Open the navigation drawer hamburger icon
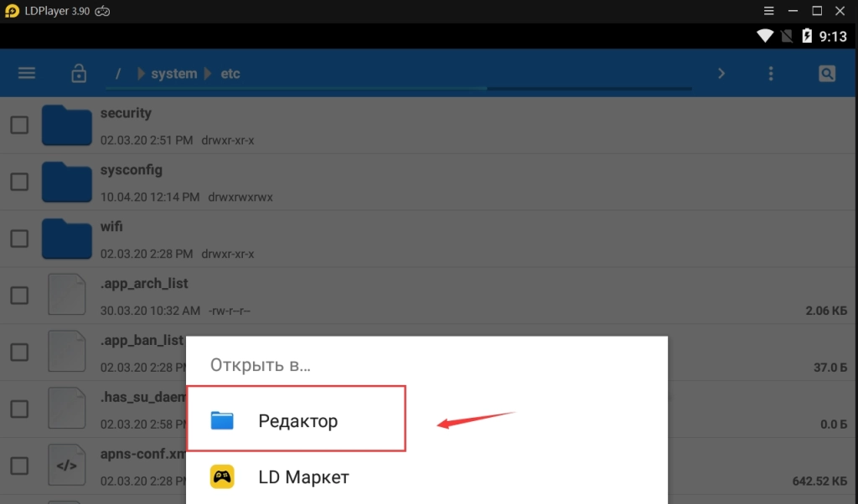The height and width of the screenshot is (504, 858). click(26, 73)
